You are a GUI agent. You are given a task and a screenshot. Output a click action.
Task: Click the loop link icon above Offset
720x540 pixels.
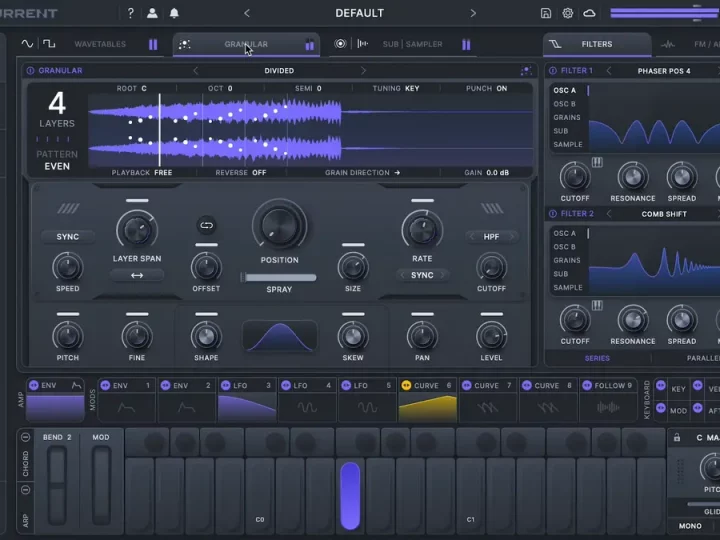click(206, 225)
